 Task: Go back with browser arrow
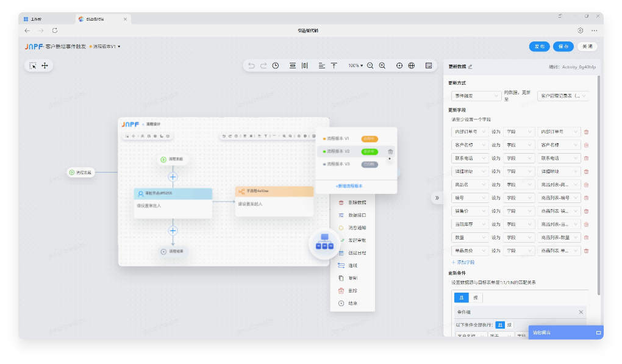27,30
